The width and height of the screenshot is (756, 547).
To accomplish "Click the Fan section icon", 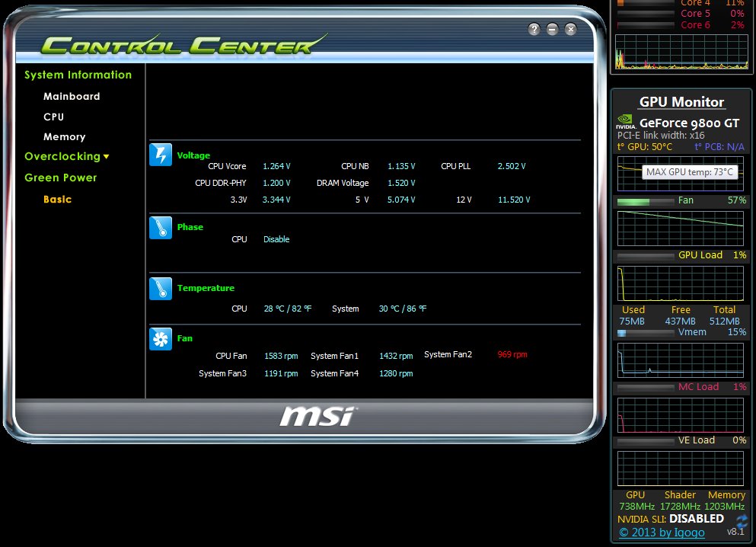I will (161, 339).
